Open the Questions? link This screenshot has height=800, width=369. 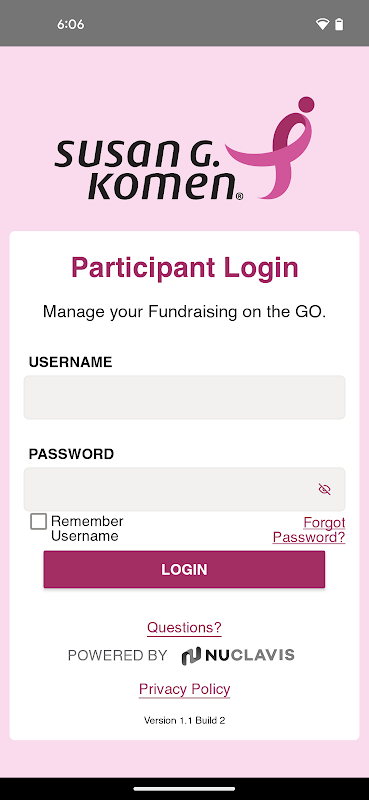184,628
